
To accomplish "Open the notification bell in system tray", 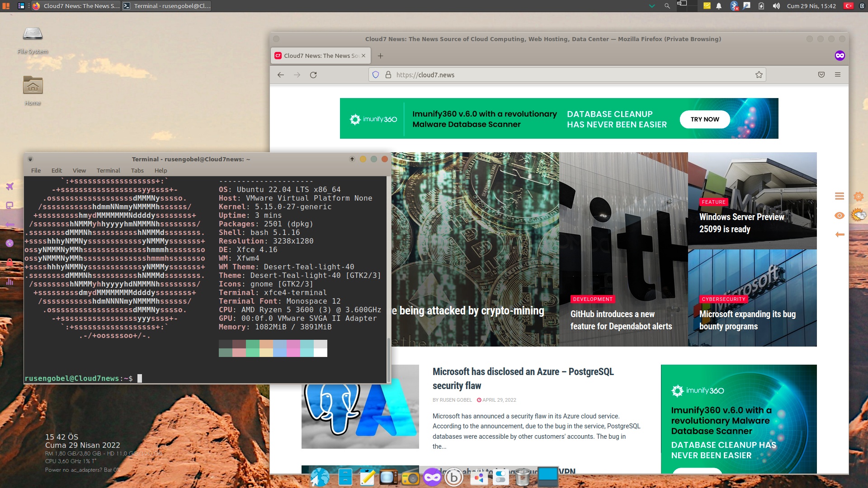I will pos(719,6).
